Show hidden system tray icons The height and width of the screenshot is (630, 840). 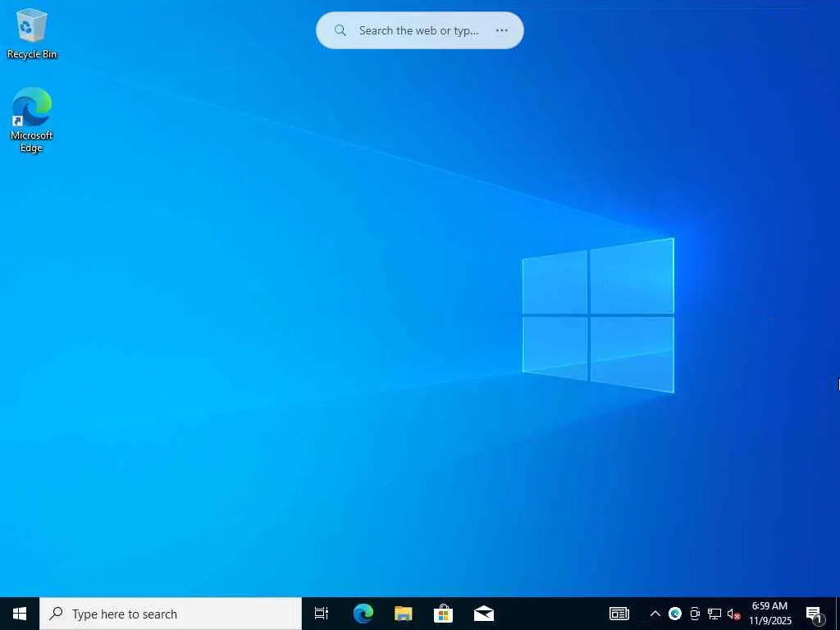click(655, 614)
